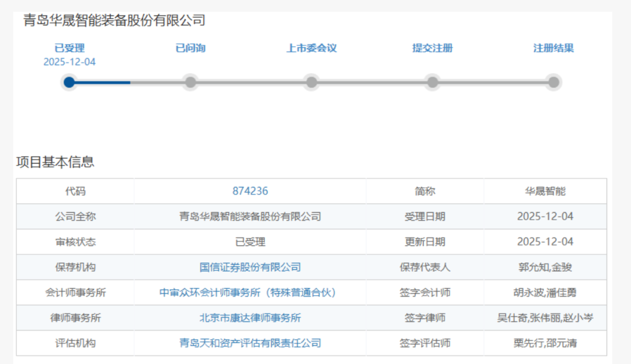Click the 已受理 stage label
The height and width of the screenshot is (364, 631).
70,48
